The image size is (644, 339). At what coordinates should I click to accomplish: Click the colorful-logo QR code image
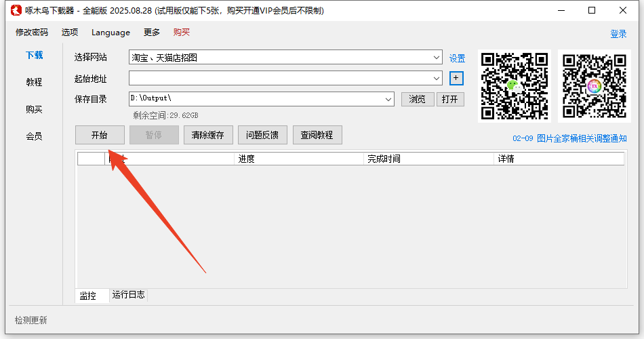tap(595, 86)
